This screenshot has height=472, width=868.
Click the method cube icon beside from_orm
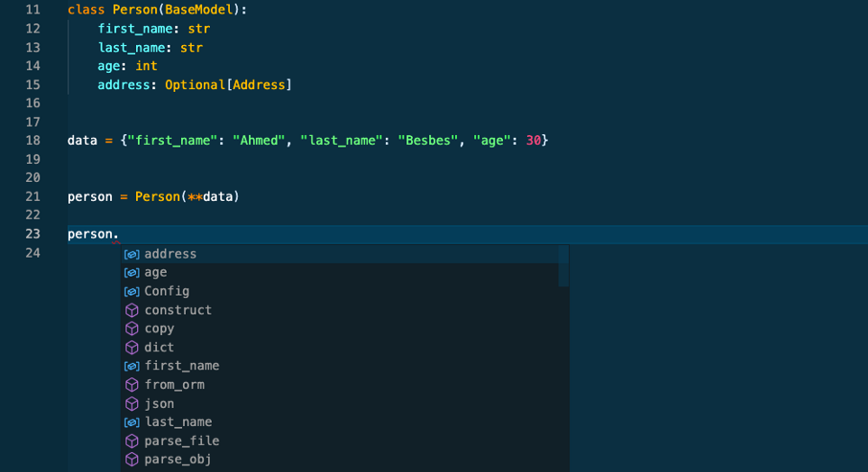[132, 385]
